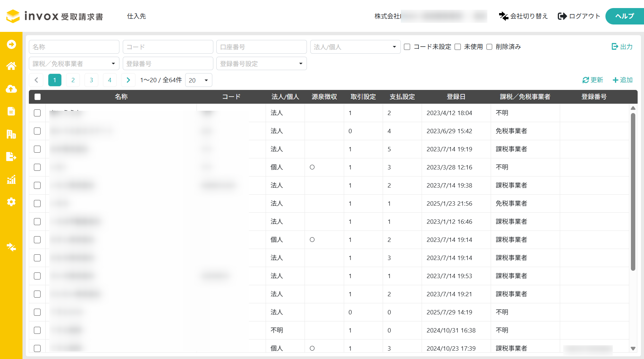The image size is (644, 359).
Task: Click the 出力 export link
Action: (x=622, y=47)
